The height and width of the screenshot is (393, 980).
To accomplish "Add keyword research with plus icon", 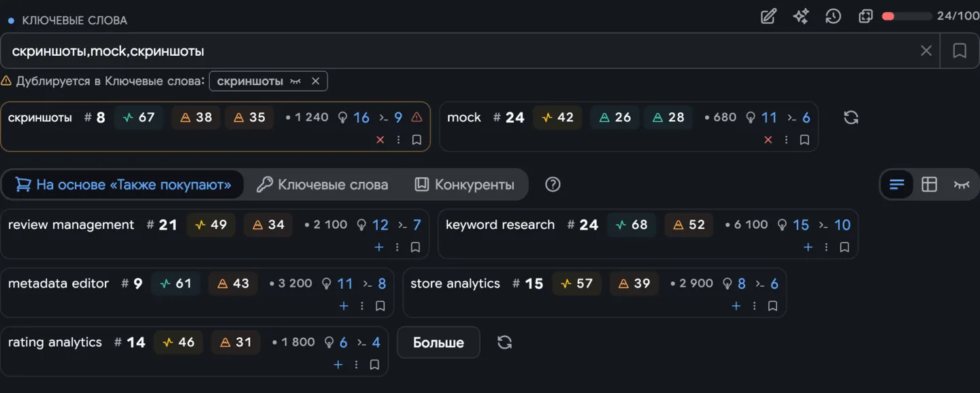I will (808, 247).
